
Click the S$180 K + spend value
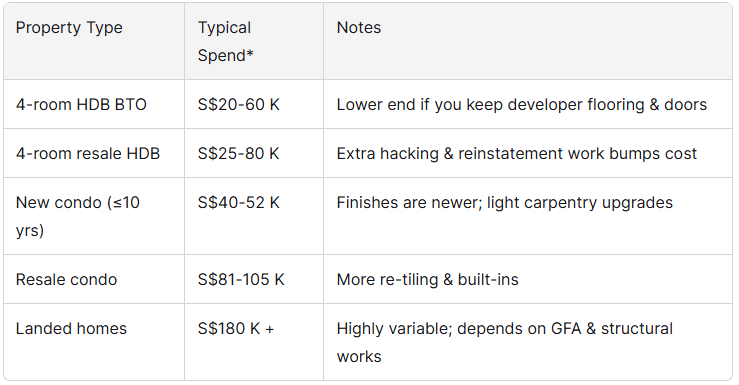click(236, 328)
